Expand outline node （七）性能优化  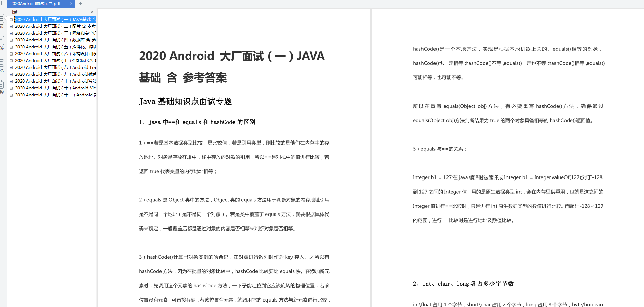coord(11,61)
